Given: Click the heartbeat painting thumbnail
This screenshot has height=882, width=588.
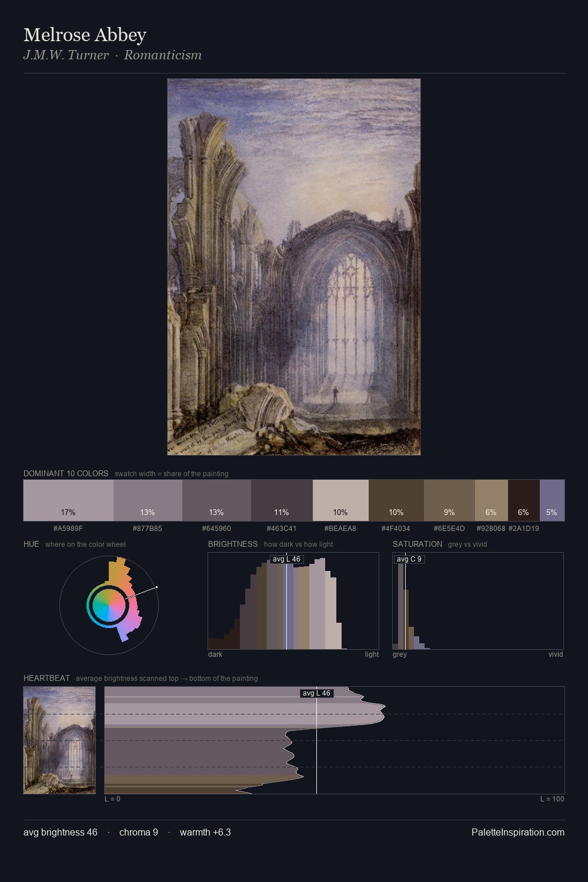Looking at the screenshot, I should 59,740.
